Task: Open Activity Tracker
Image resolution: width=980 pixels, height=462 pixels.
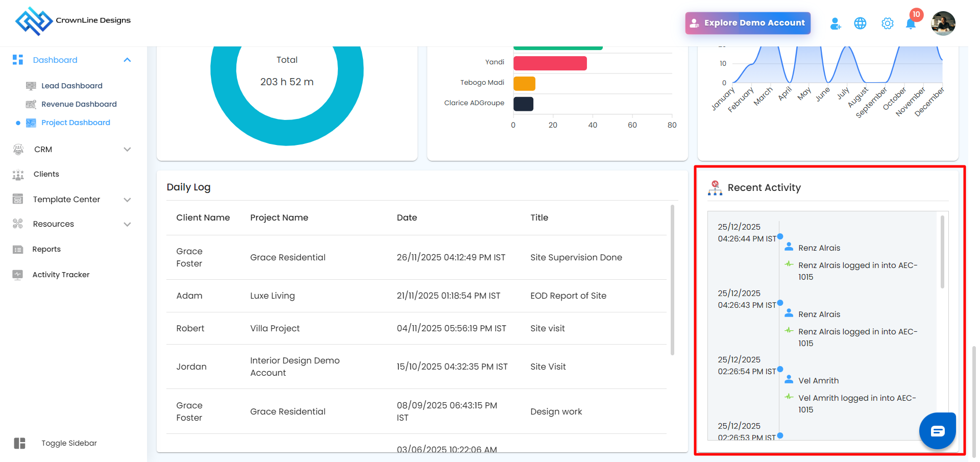Action: tap(61, 275)
